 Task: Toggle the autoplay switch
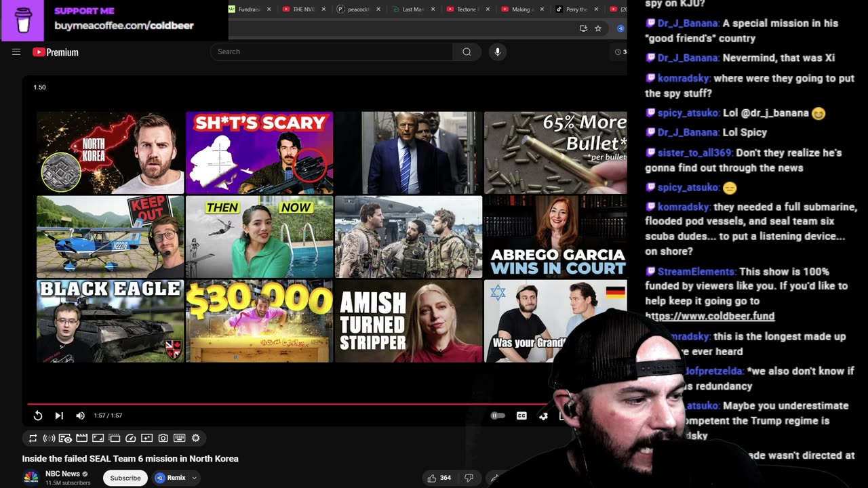tap(498, 415)
